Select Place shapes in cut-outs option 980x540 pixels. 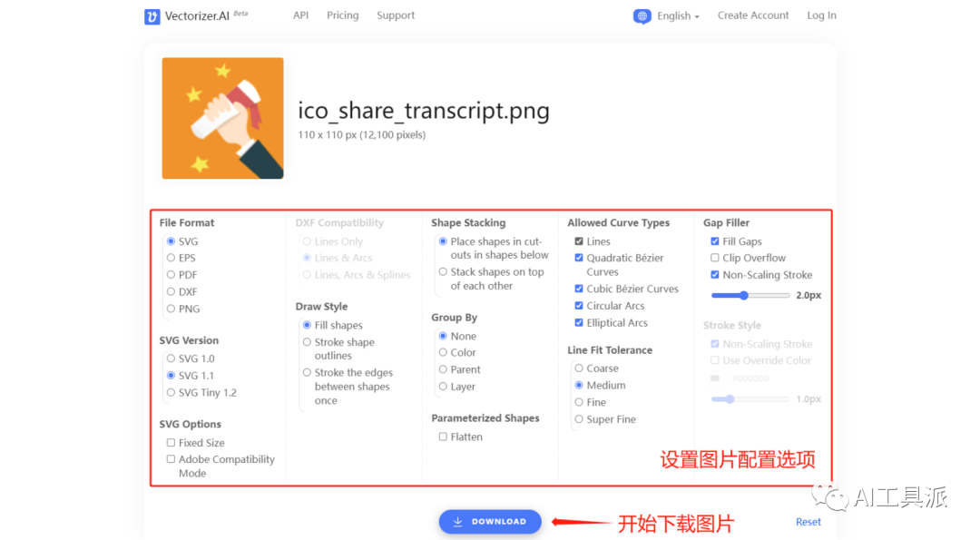(x=443, y=241)
